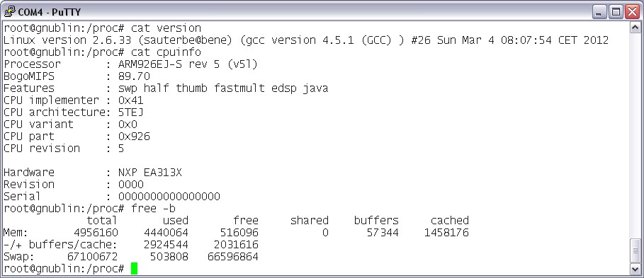The height and width of the screenshot is (278, 644).
Task: Click the 'cached' column header
Action: pos(449,221)
